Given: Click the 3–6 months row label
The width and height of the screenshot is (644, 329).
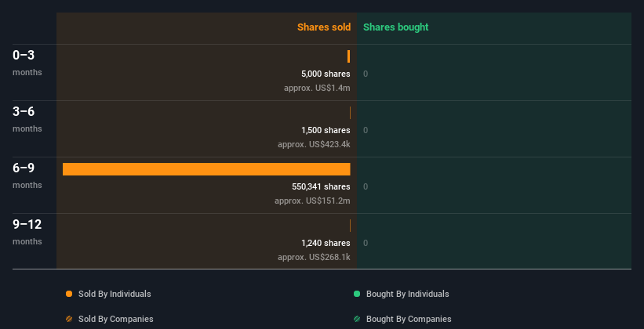Looking at the screenshot, I should pyautogui.click(x=27, y=119).
